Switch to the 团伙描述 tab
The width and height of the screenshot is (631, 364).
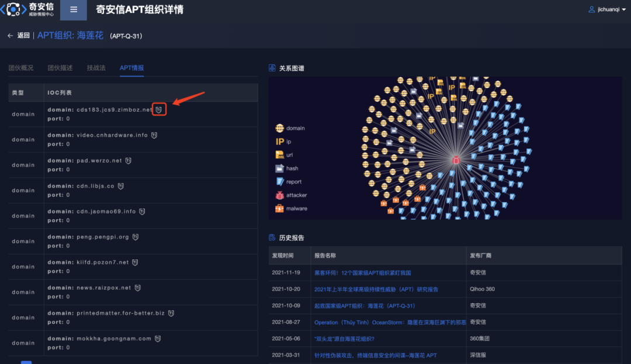pyautogui.click(x=60, y=68)
